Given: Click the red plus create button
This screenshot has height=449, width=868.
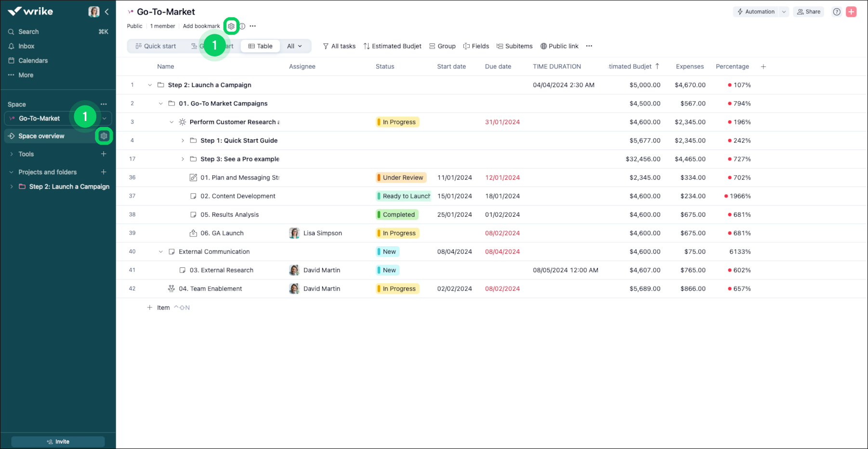Looking at the screenshot, I should tap(851, 12).
